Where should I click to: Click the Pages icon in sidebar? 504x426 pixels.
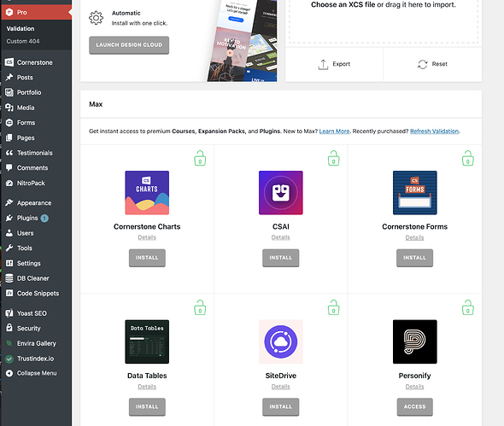9,137
